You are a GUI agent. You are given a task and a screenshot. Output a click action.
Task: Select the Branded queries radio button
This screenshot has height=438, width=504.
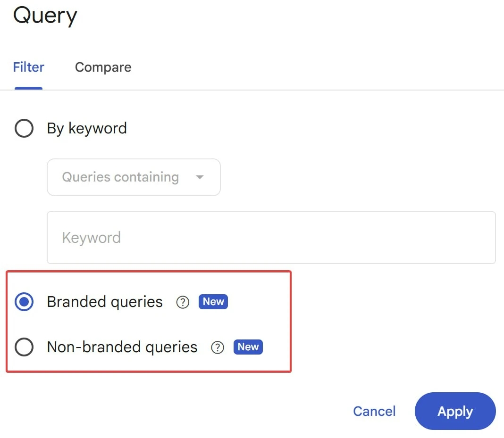pos(24,302)
